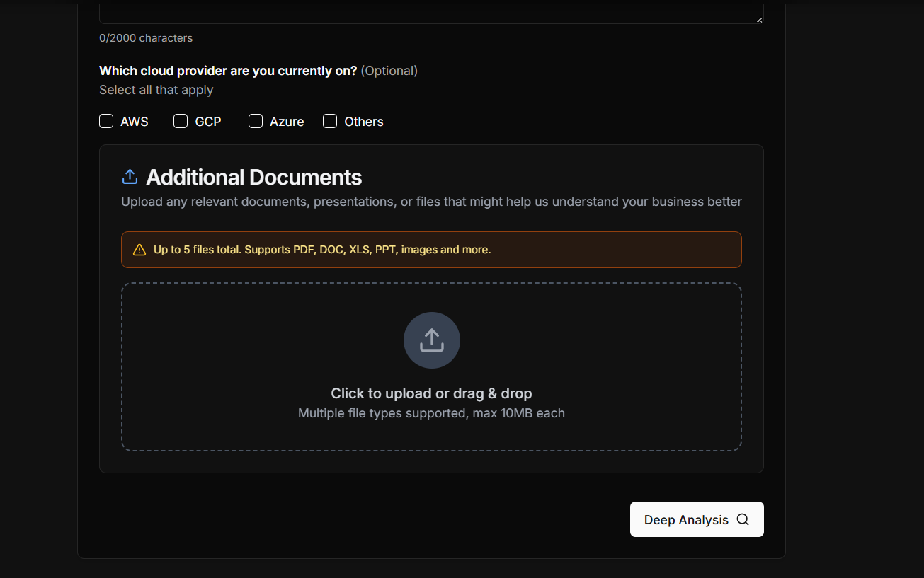This screenshot has width=924, height=578.
Task: Click the 'GCP' label text
Action: pos(208,122)
